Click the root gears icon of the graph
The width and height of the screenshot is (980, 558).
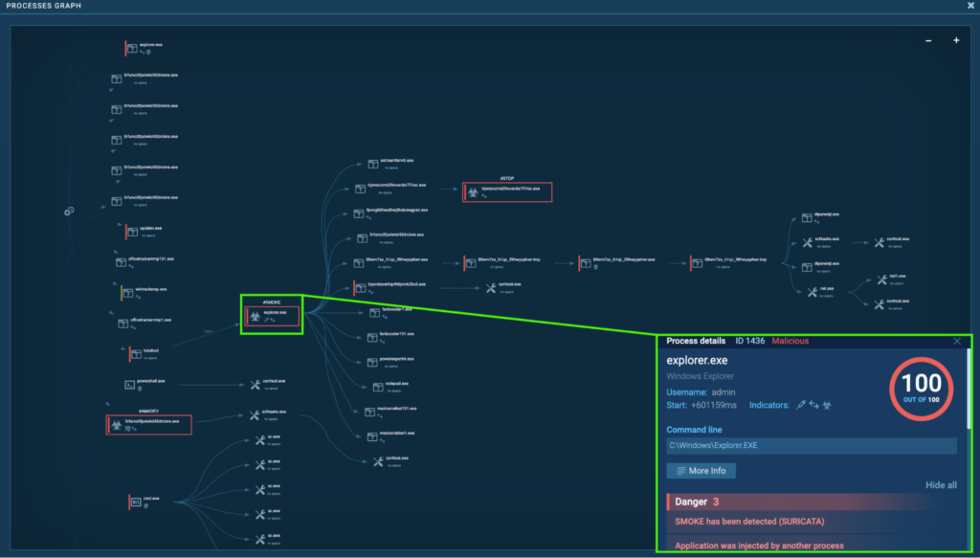pos(69,212)
